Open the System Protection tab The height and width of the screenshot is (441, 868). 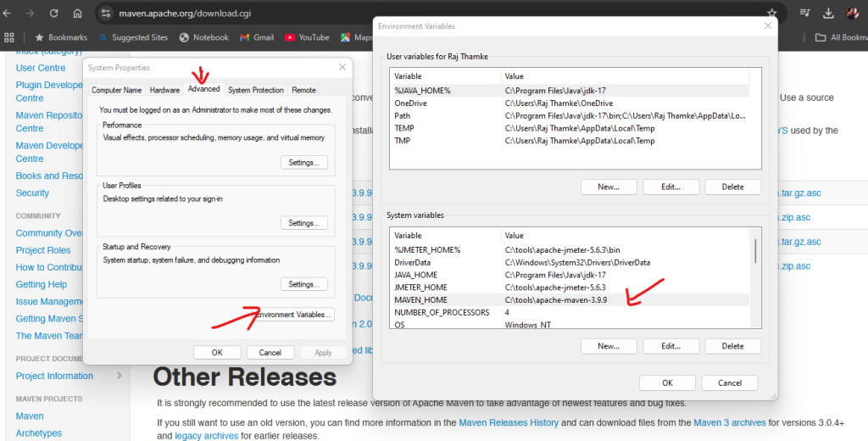click(255, 90)
